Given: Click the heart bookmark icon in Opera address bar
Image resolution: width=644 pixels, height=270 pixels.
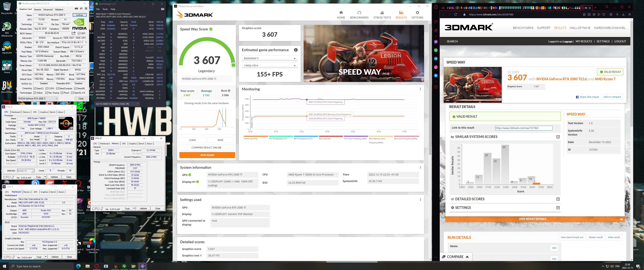Looking at the screenshot, I should (x=604, y=14).
